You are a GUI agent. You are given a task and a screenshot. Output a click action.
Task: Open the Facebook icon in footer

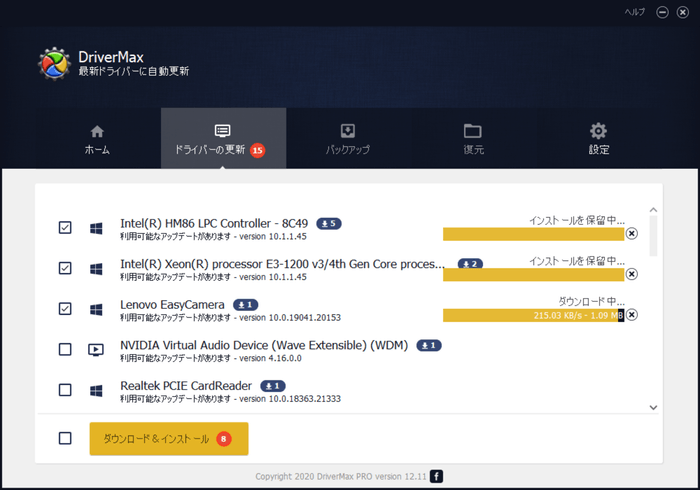(437, 476)
